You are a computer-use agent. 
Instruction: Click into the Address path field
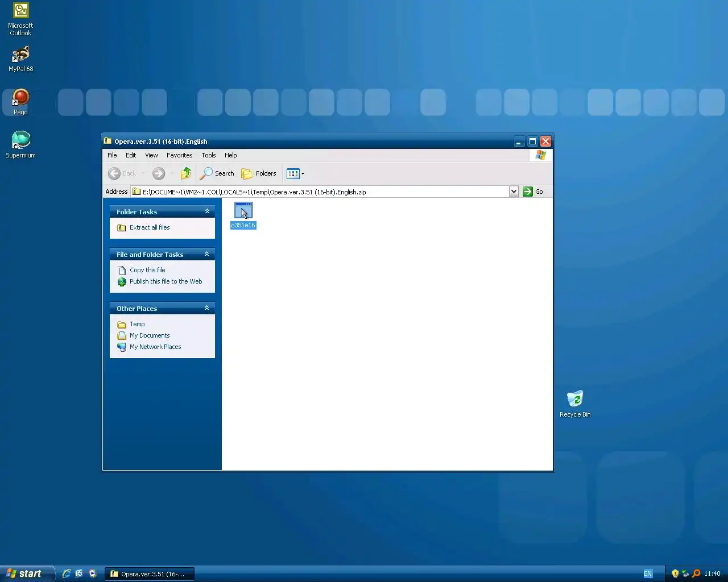tap(320, 192)
